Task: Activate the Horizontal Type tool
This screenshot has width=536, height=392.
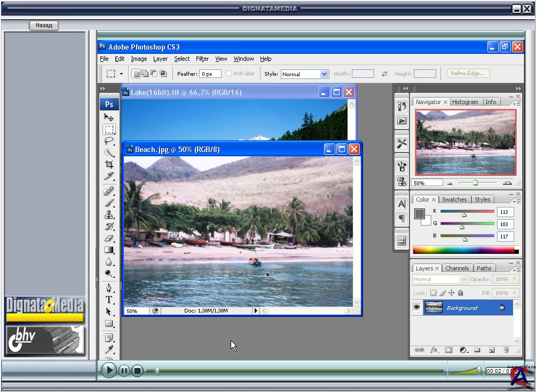Action: click(109, 300)
